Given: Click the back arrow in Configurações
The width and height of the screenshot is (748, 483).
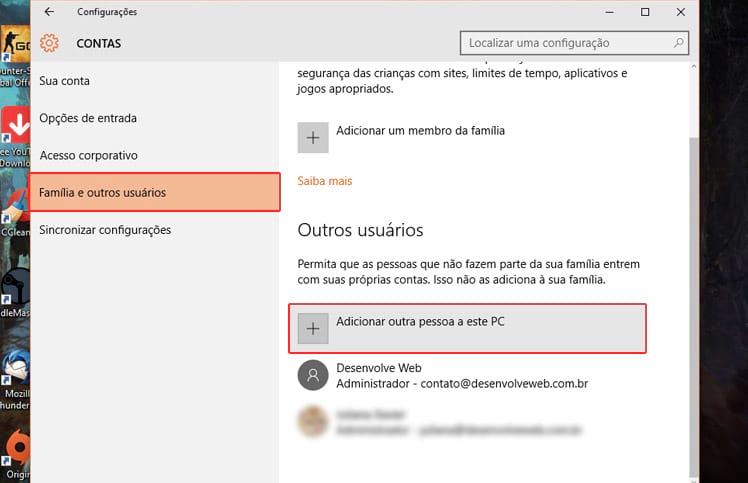Looking at the screenshot, I should click(x=50, y=12).
